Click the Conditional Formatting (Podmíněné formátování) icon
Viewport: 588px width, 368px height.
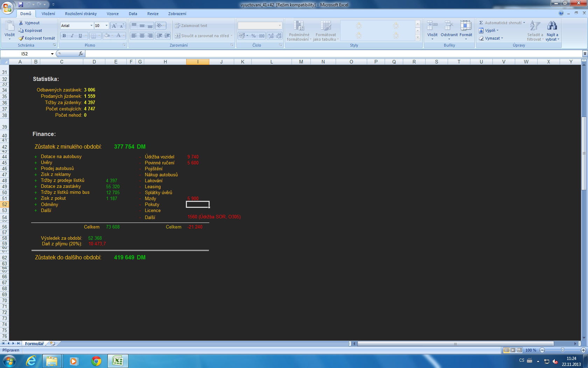tap(299, 26)
